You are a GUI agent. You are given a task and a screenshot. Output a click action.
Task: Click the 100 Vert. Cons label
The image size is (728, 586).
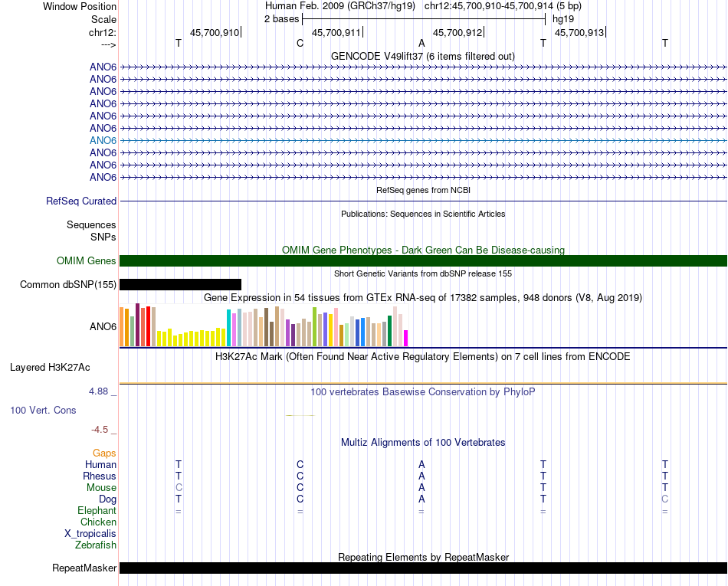coord(43,410)
